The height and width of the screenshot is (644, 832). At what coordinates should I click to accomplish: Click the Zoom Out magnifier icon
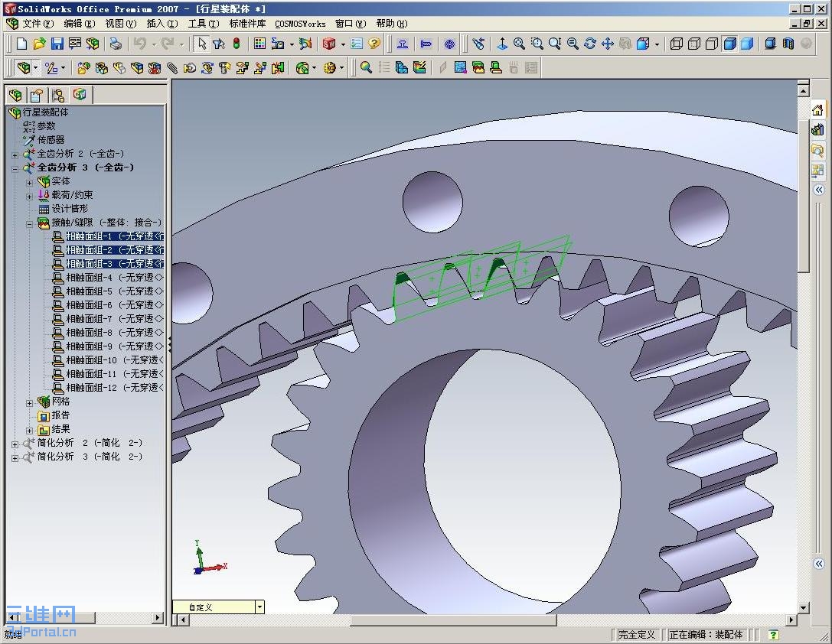click(573, 44)
